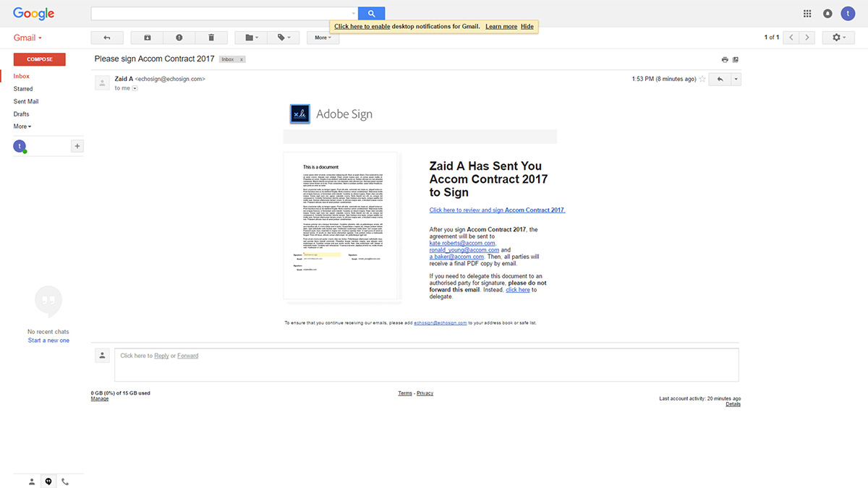
Task: Click the Inbox label chip on subject
Action: [x=228, y=59]
